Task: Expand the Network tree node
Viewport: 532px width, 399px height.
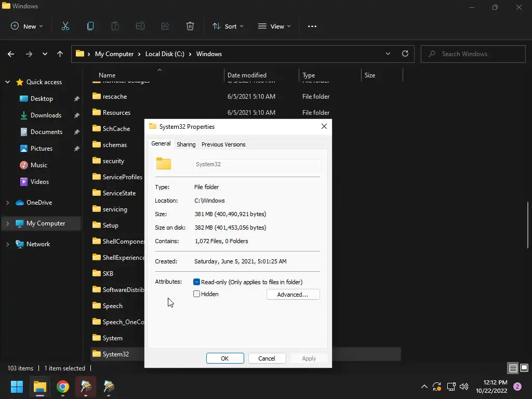Action: (7, 244)
